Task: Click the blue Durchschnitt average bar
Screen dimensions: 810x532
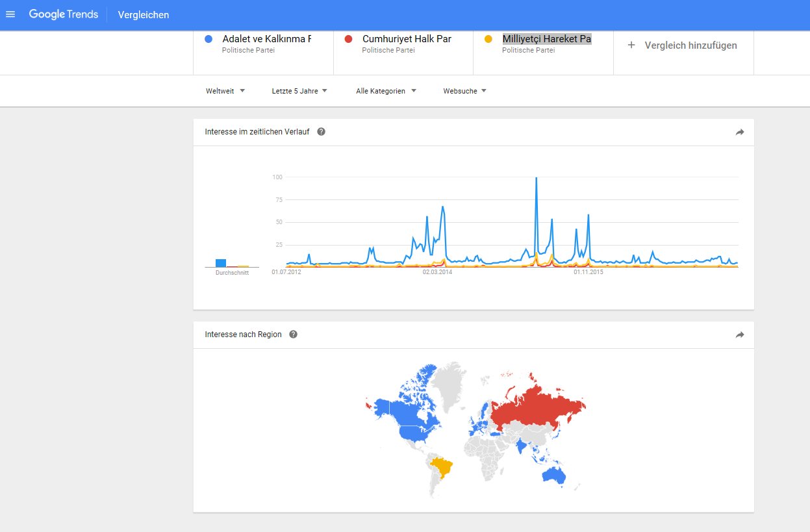Action: [221, 262]
